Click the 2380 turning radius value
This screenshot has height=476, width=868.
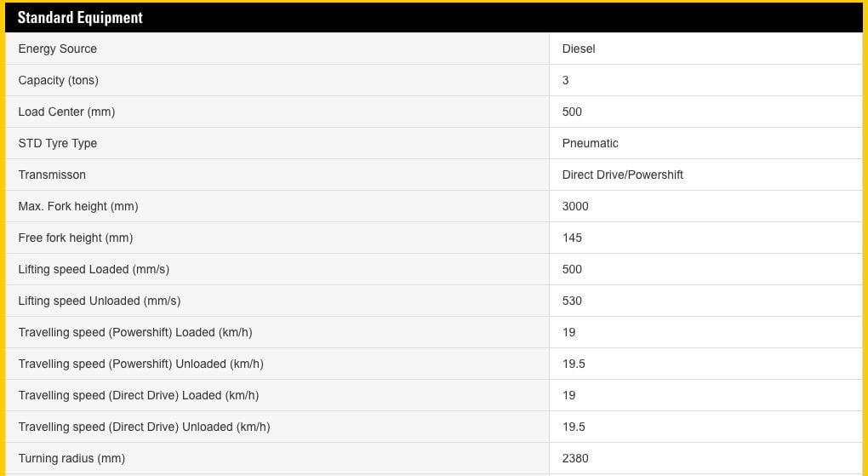[x=575, y=458]
